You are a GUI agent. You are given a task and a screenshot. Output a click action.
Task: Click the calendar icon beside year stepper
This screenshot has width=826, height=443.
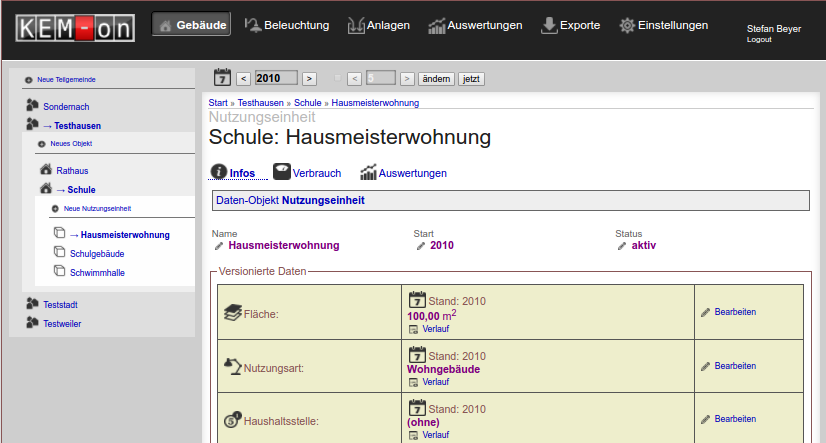click(222, 77)
